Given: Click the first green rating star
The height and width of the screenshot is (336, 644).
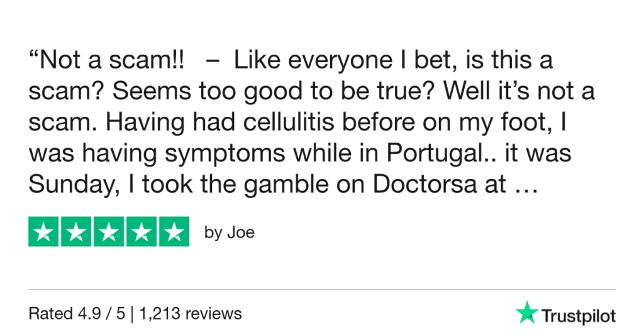Looking at the screenshot, I should pyautogui.click(x=44, y=232).
